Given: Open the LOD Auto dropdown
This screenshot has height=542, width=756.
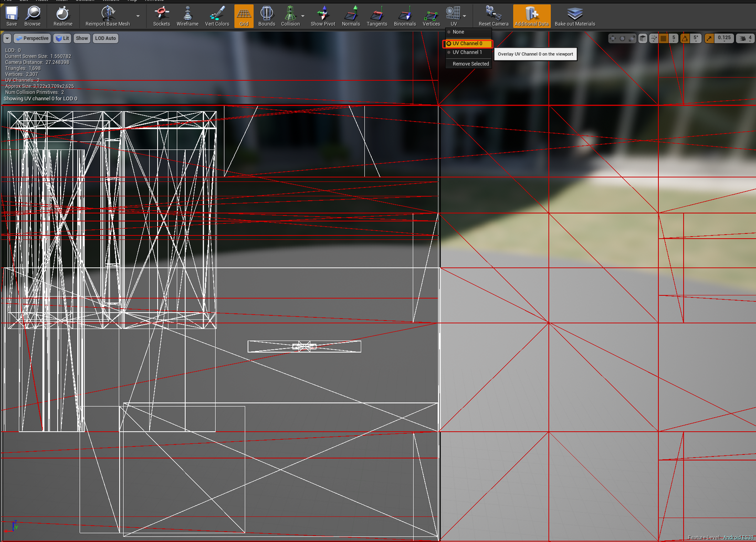Looking at the screenshot, I should pos(105,38).
